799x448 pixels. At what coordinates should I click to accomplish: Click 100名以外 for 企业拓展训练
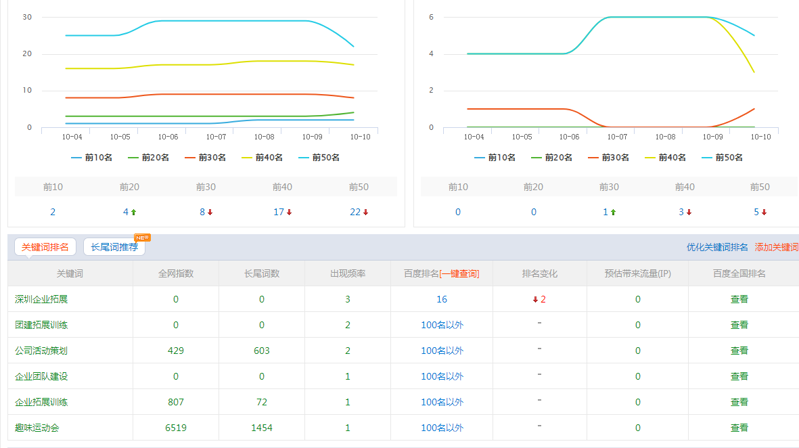coord(442,402)
